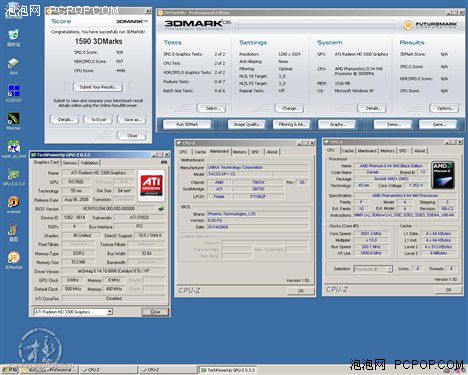
Task: Click To Excel in the Score window
Action: 98,119
